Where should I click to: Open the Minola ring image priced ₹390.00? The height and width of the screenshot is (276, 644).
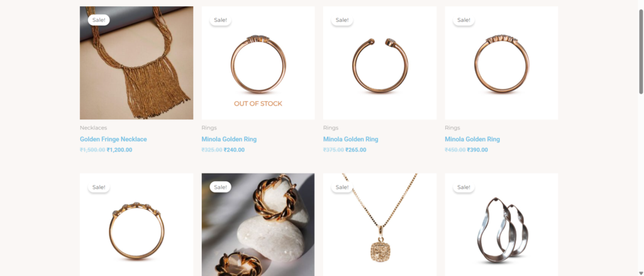point(501,63)
